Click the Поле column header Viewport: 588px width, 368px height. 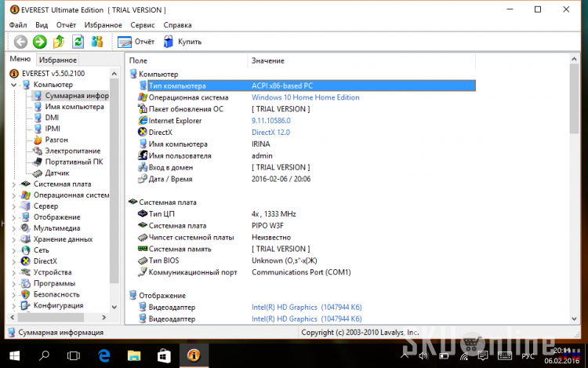click(x=187, y=60)
